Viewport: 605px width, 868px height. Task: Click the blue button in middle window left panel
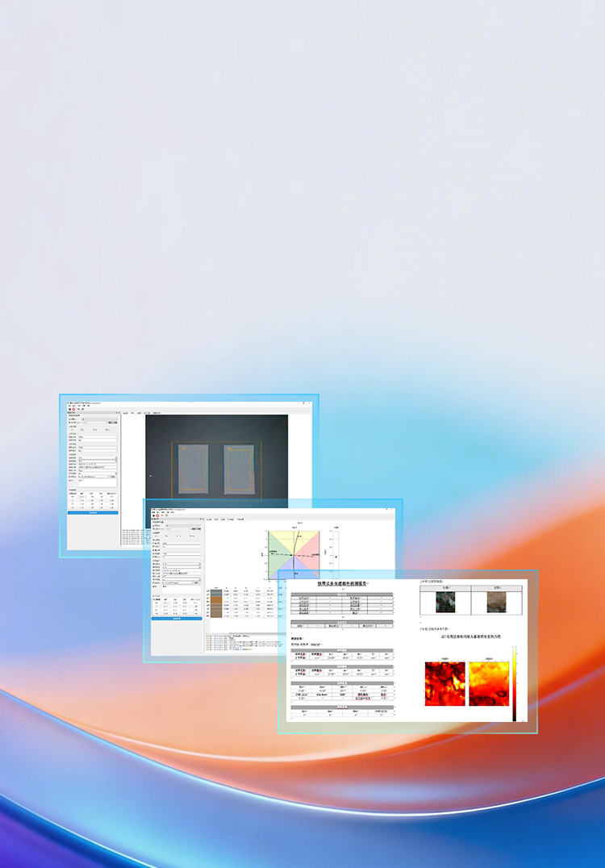coord(177,619)
